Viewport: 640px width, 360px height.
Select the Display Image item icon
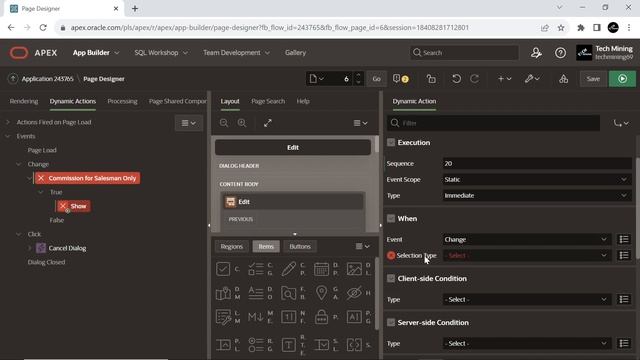click(354, 269)
